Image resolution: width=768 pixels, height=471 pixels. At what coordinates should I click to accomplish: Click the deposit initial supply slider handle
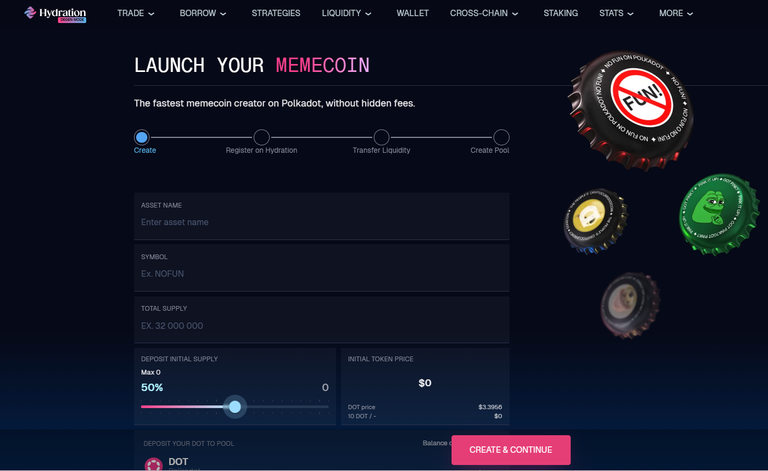(x=235, y=406)
